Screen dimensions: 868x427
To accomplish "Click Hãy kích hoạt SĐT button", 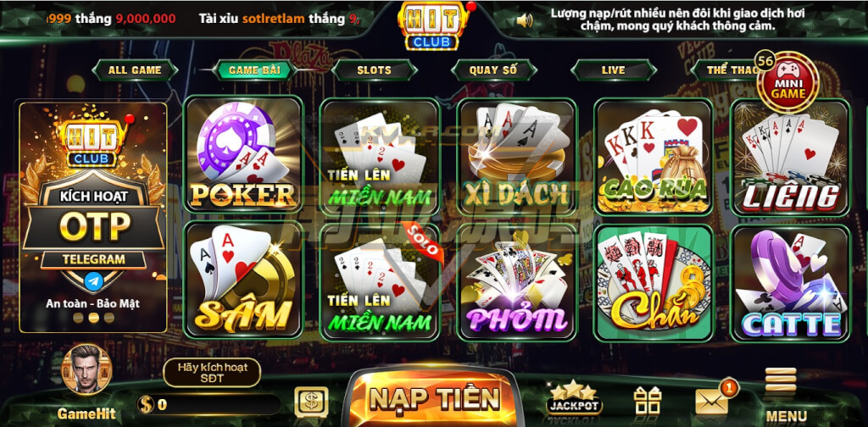I will (212, 373).
